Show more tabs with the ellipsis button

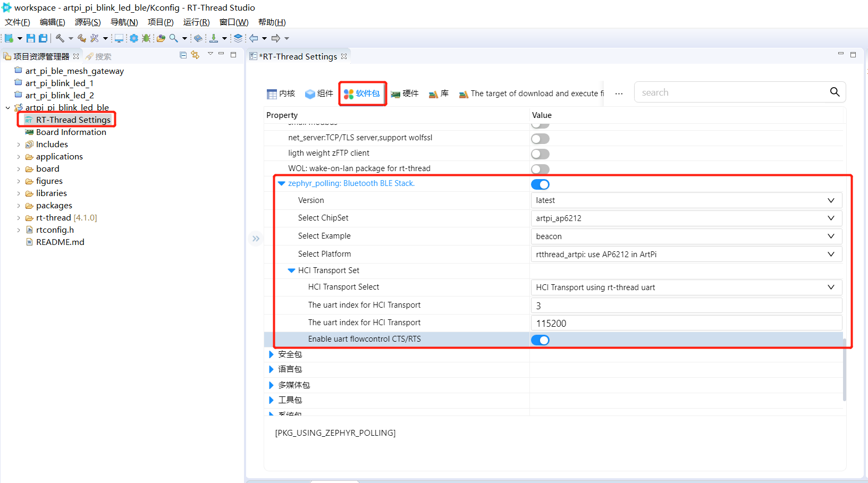point(619,94)
